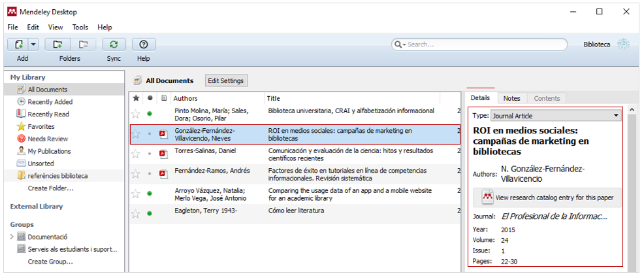Open the search magnifier options dropdown
The image size is (644, 278).
coord(400,44)
